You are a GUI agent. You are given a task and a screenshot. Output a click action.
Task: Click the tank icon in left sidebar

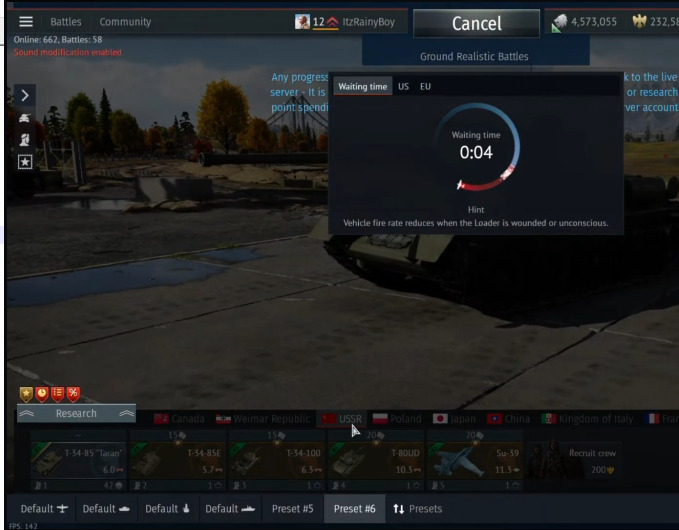(x=26, y=118)
